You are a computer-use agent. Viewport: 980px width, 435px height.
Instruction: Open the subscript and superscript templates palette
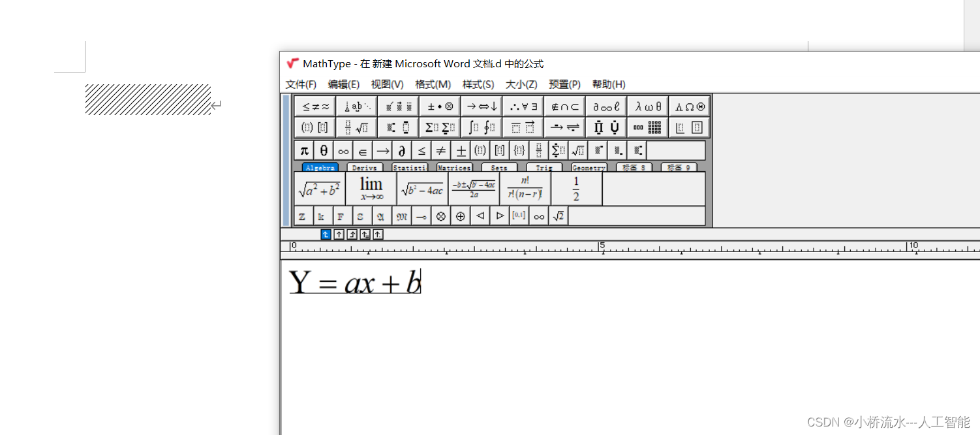pos(399,127)
